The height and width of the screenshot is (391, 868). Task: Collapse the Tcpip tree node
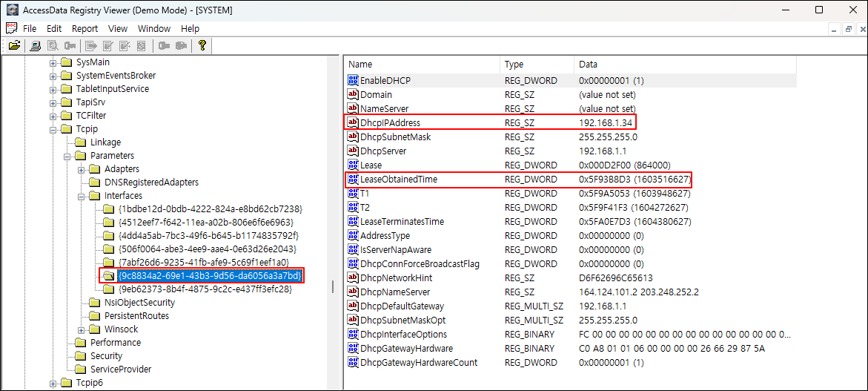[x=53, y=129]
